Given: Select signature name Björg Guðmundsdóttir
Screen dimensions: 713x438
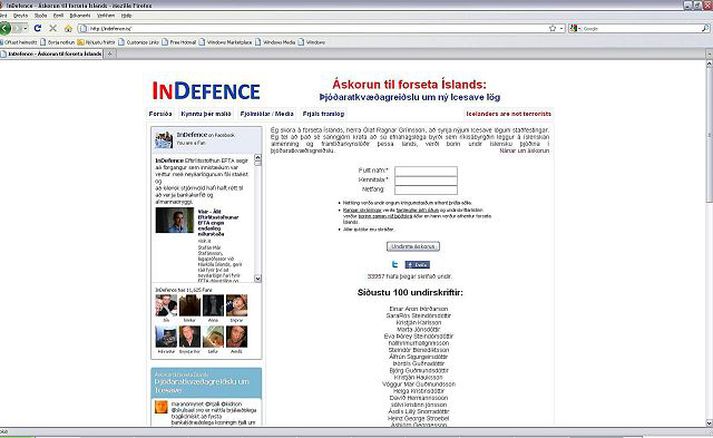Looking at the screenshot, I should [419, 371].
